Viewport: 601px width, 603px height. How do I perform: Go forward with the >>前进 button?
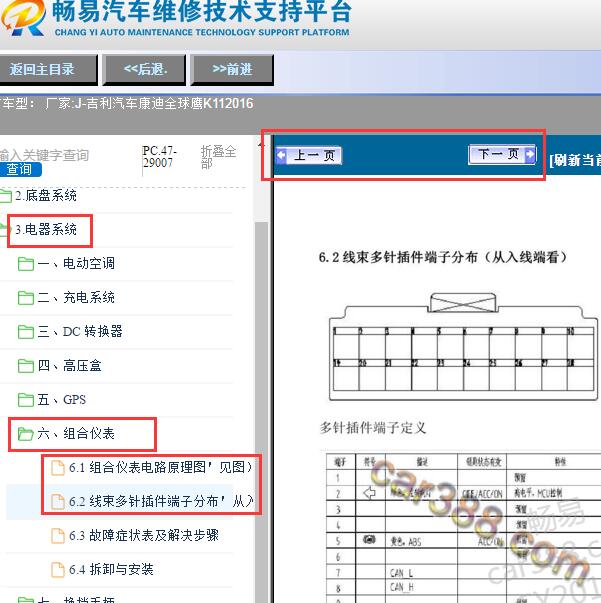coord(232,70)
